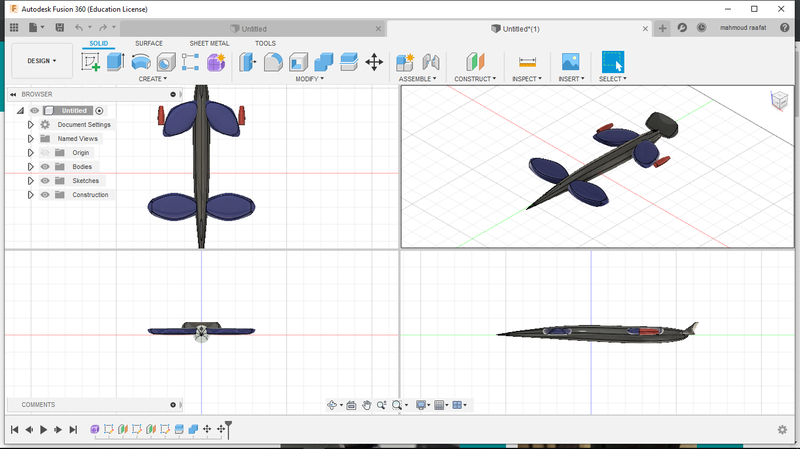Click the Extrude tool icon
800x449 pixels.
[115, 62]
